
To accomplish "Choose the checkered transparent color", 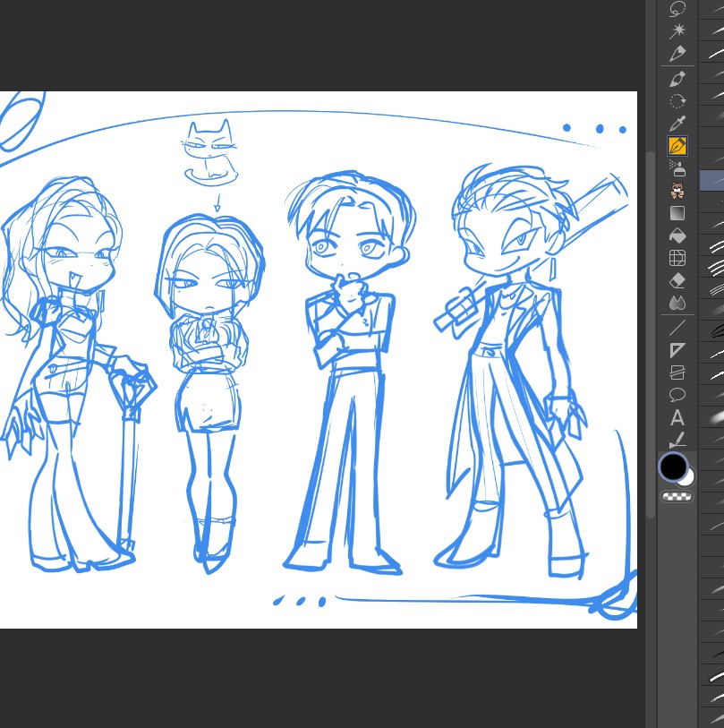I will (677, 497).
